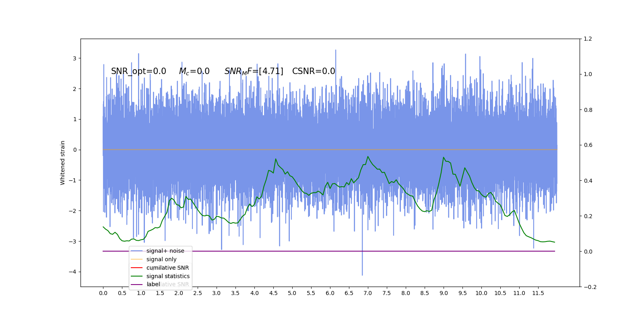Click x-axis tick label '8.0'

point(406,293)
